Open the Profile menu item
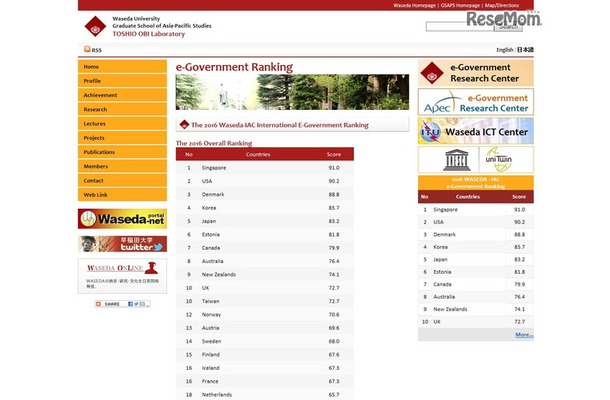 (122, 81)
